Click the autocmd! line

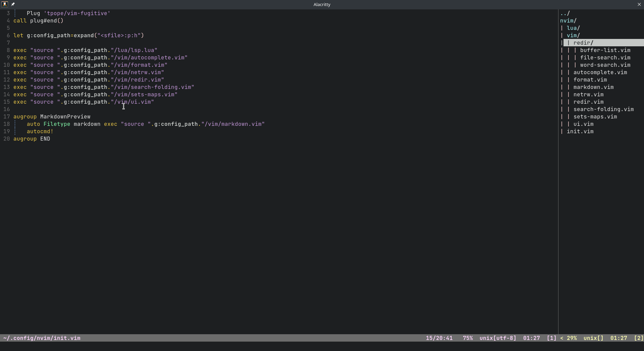click(40, 132)
